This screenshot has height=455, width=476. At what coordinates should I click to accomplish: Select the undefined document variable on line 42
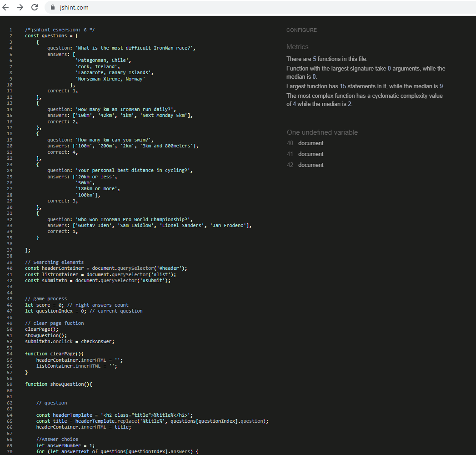click(311, 165)
